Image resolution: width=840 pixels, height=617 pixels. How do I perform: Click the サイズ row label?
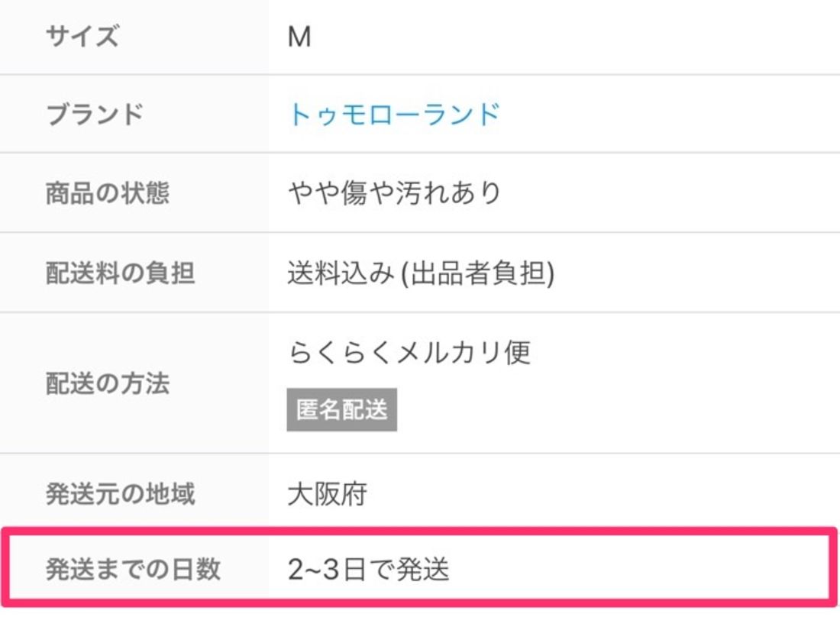click(82, 37)
